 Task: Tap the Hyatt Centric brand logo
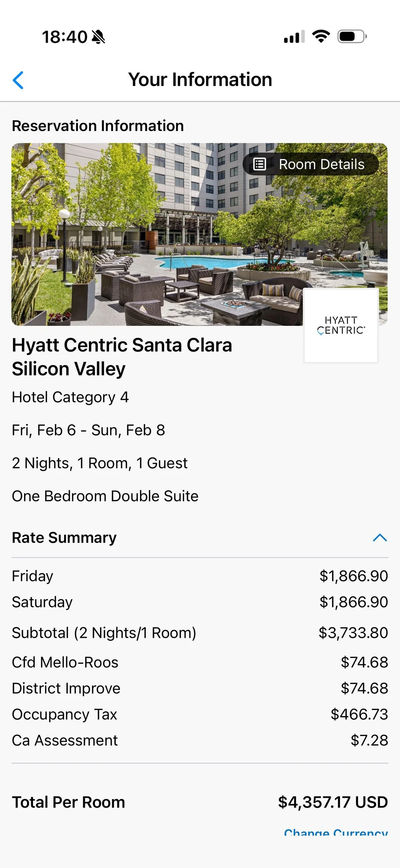tap(341, 325)
